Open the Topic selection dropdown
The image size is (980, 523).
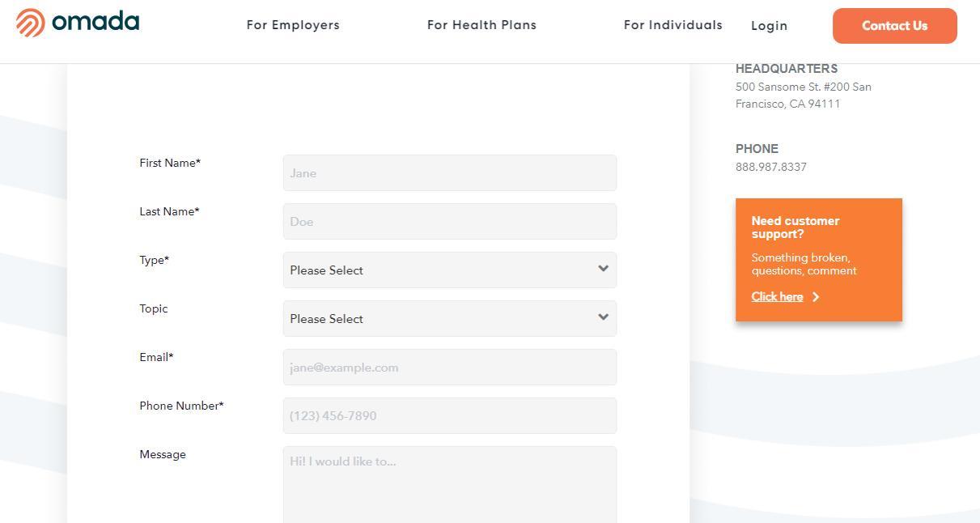(449, 318)
